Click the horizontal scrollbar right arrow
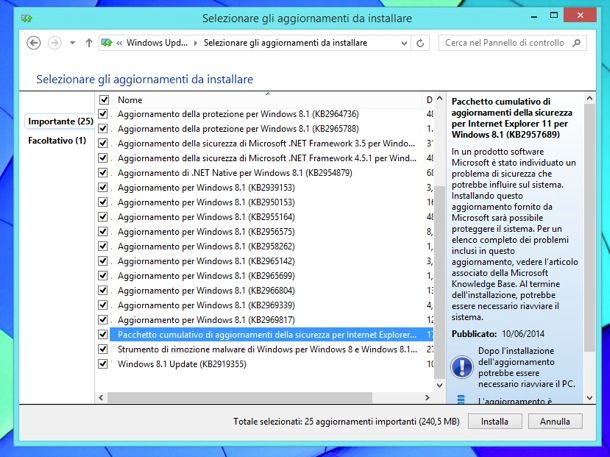This screenshot has width=610, height=457. point(427,397)
